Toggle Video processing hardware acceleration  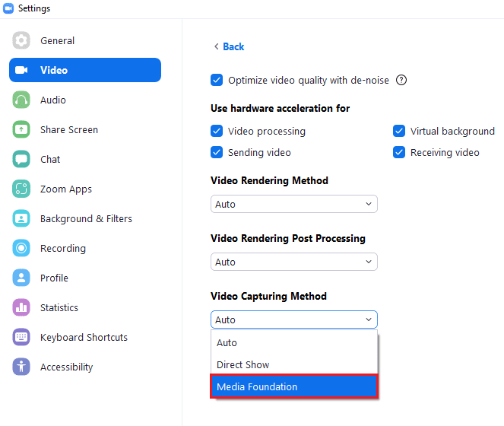pos(217,131)
